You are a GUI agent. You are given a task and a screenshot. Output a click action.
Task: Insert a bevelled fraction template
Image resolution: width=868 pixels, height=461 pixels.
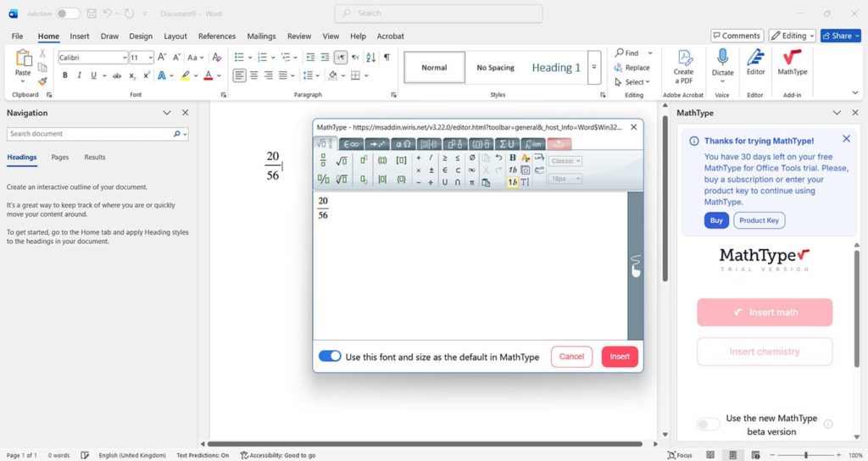(323, 180)
